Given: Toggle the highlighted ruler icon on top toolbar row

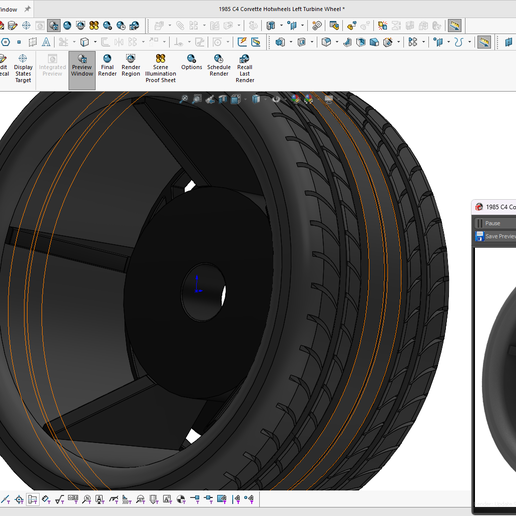Looking at the screenshot, I should pyautogui.click(x=455, y=26).
